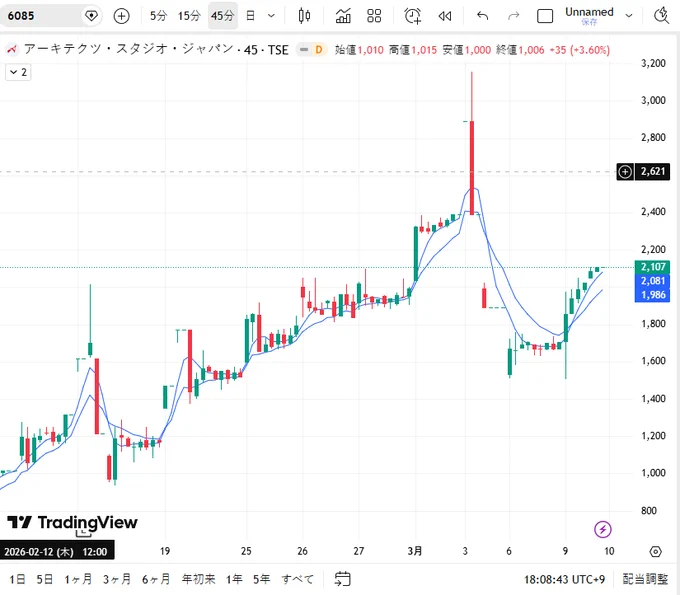Click the 3月 time axis label
The height and width of the screenshot is (595, 680).
tap(415, 551)
